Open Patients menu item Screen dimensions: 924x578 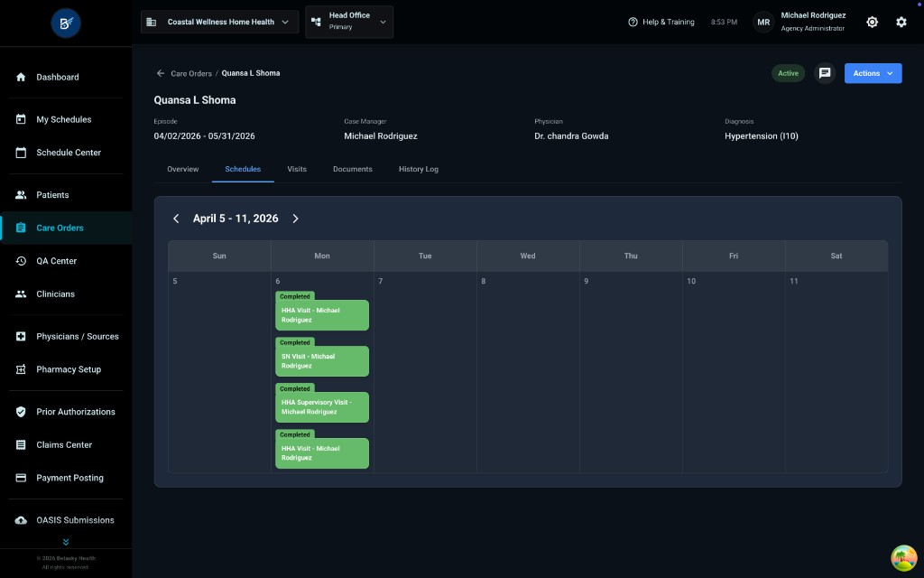click(66, 195)
